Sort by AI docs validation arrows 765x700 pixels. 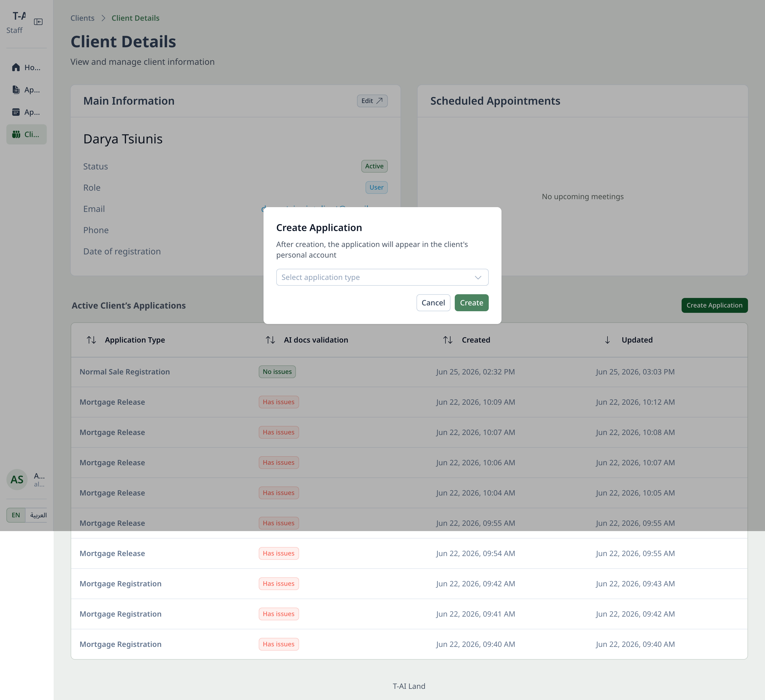[x=270, y=340]
